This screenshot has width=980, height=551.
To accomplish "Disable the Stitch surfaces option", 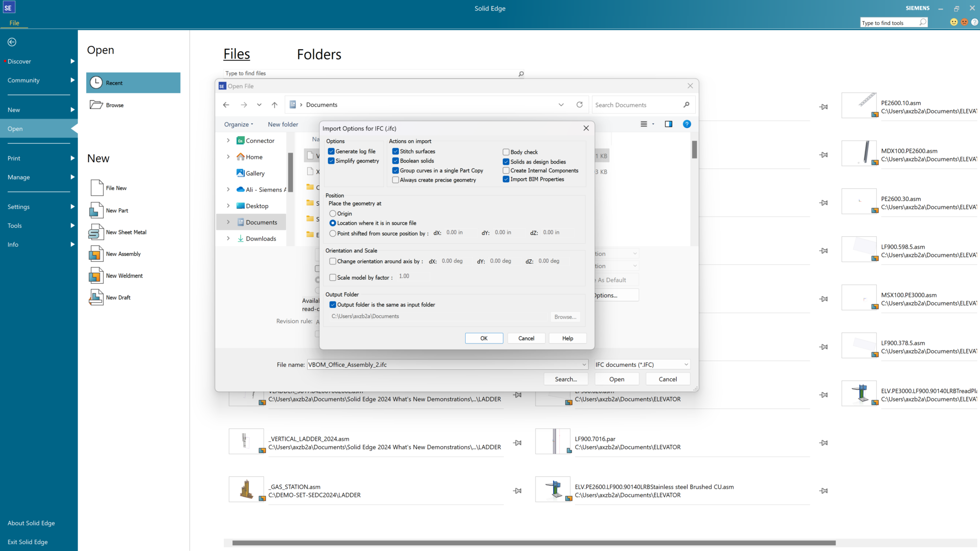I will click(395, 151).
